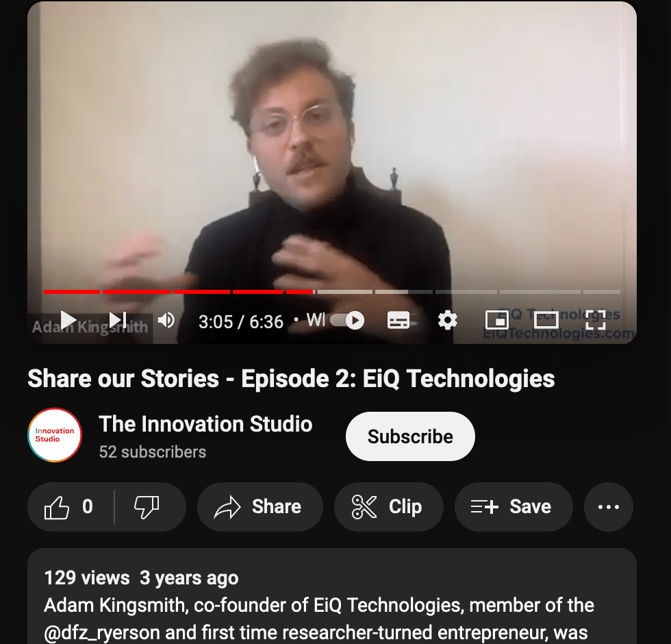Open the more actions ellipsis menu
Viewport: 671px width, 644px height.
609,507
